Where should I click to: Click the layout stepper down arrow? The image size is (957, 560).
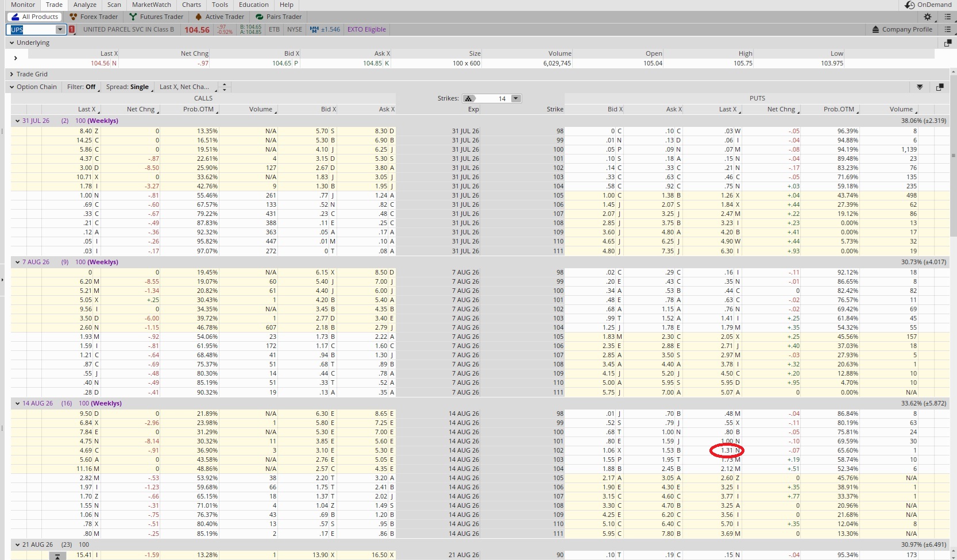[225, 89]
